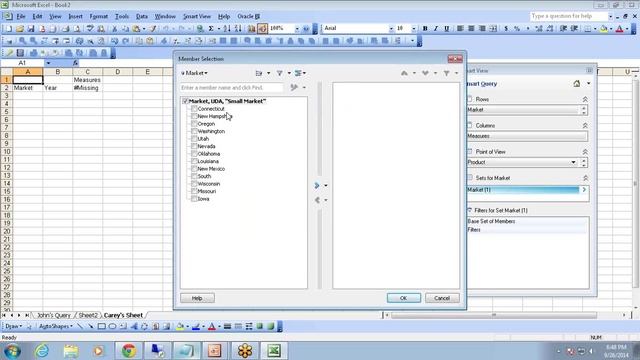Click the move-up arrow above the selection pane
This screenshot has height=360, width=640.
pos(404,73)
